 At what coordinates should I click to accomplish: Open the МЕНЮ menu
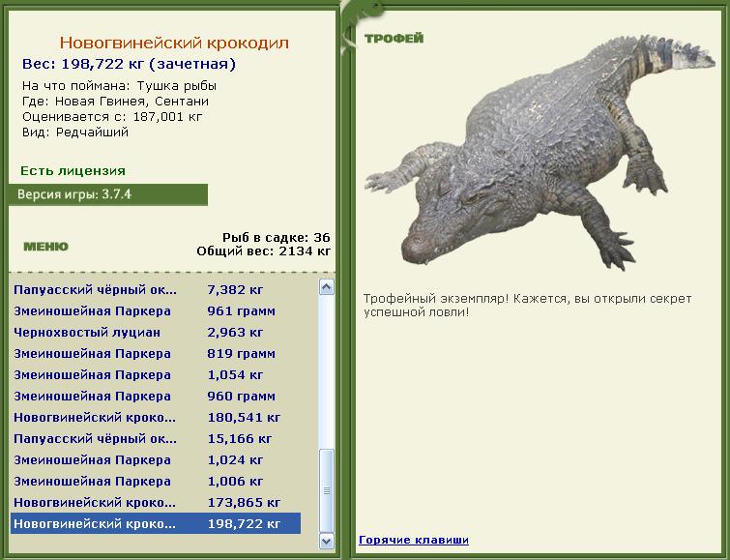(x=45, y=247)
